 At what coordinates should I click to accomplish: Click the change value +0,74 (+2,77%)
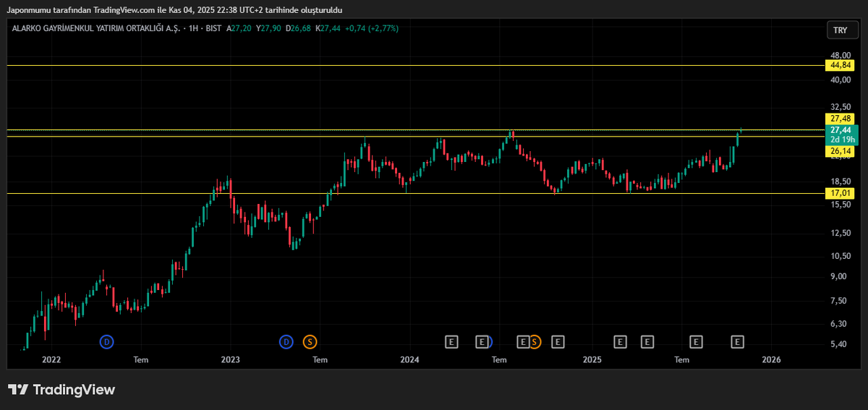[372, 28]
